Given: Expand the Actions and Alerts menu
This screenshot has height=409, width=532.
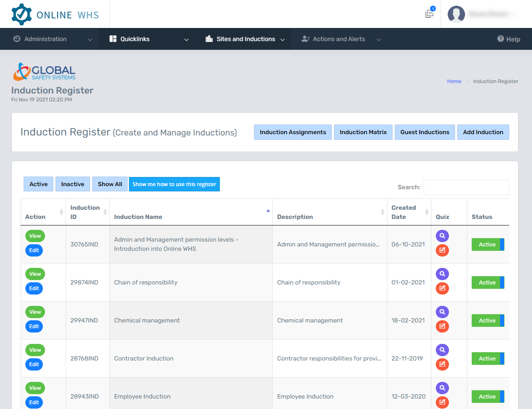Looking at the screenshot, I should click(x=339, y=39).
